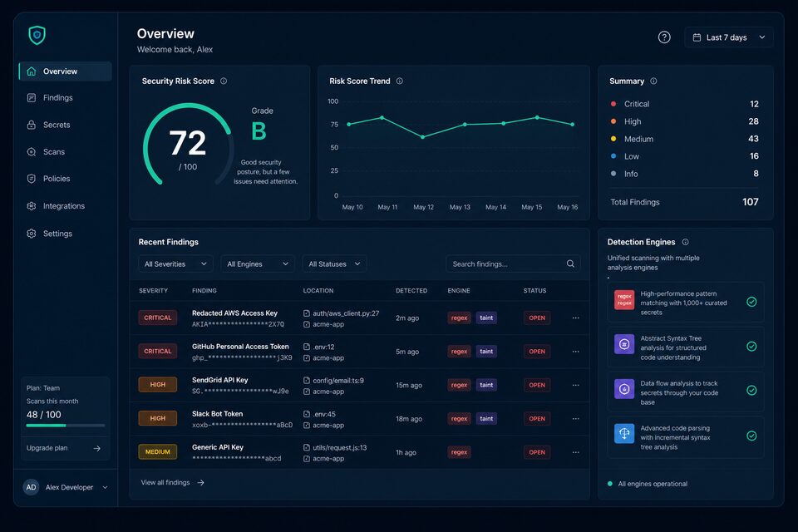Image resolution: width=798 pixels, height=532 pixels.
Task: Click the DETECTED column header
Action: click(x=411, y=291)
